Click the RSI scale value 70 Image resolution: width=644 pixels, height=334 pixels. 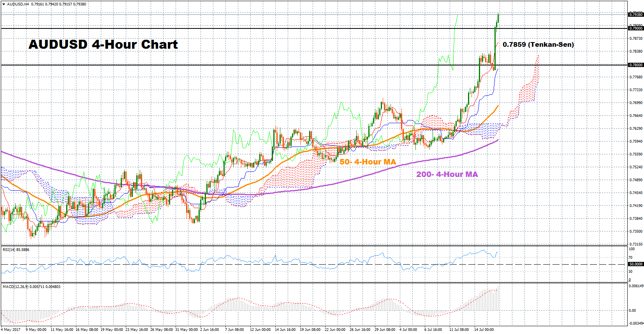click(x=631, y=258)
